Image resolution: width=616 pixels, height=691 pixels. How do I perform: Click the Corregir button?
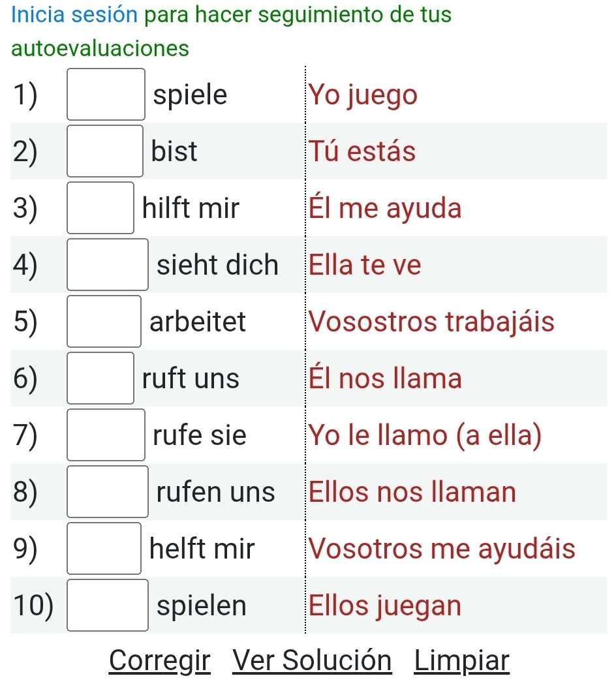(160, 660)
